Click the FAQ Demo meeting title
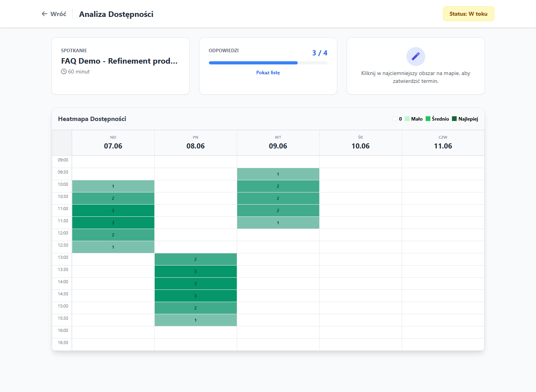This screenshot has height=392, width=536. tap(119, 61)
